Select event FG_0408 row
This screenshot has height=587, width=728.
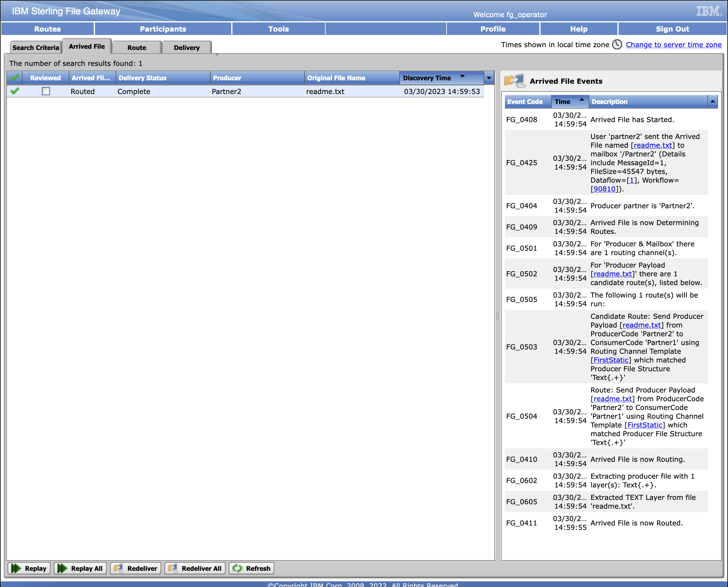click(606, 119)
